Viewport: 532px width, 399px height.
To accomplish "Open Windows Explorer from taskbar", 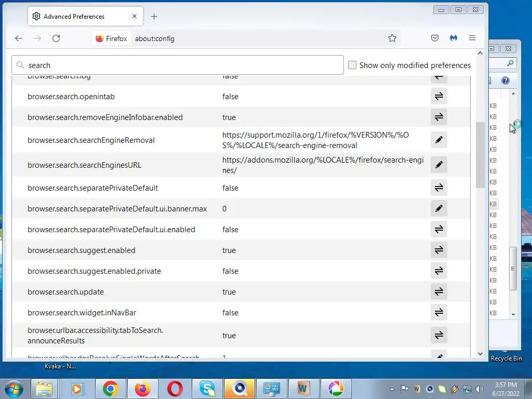I will click(x=44, y=389).
